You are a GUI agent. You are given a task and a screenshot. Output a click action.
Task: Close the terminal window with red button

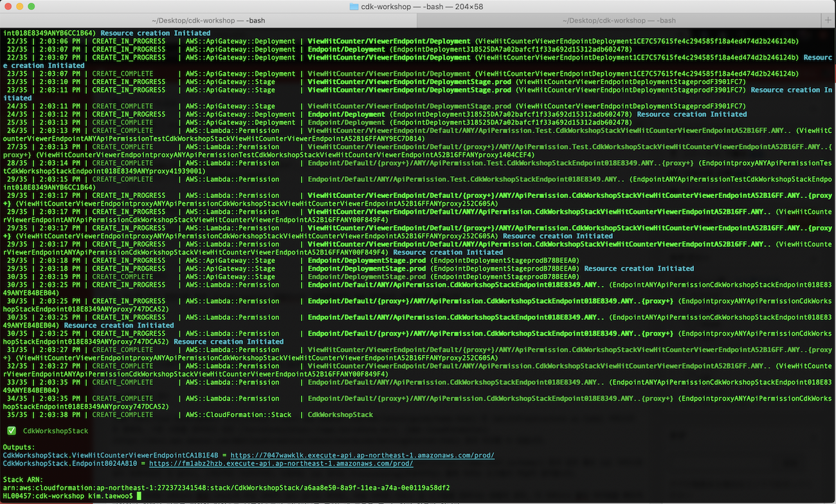pos(8,6)
